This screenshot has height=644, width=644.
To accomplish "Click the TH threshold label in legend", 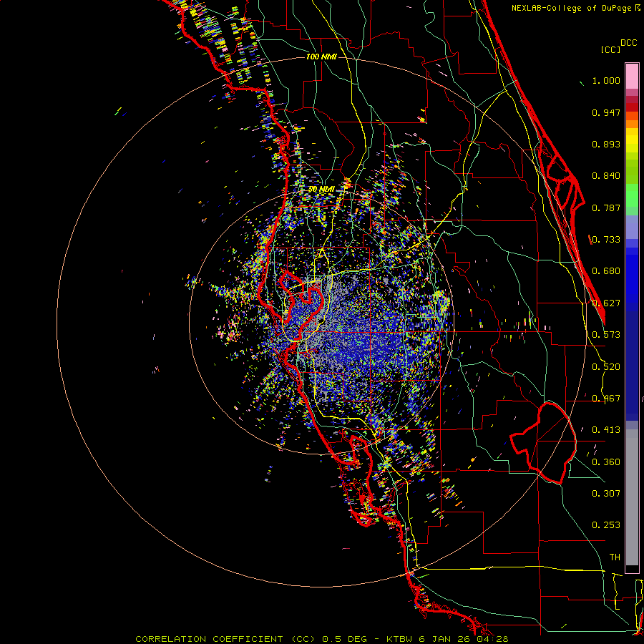I will [615, 557].
